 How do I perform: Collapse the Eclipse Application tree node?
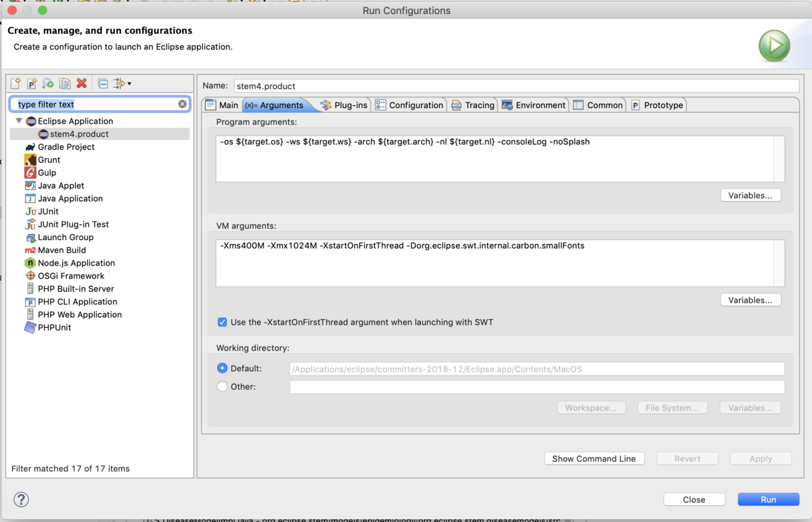coord(19,121)
